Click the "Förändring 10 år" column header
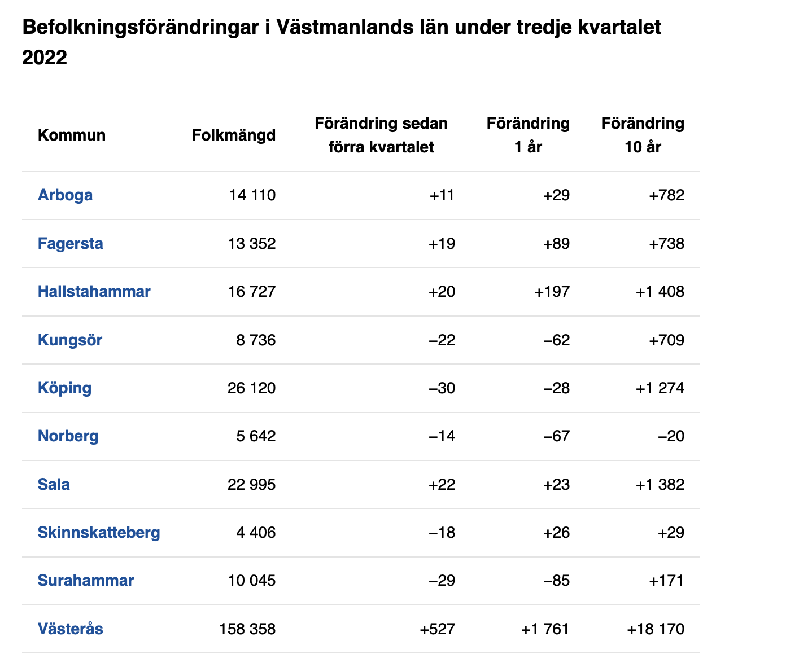The width and height of the screenshot is (812, 667). [643, 135]
